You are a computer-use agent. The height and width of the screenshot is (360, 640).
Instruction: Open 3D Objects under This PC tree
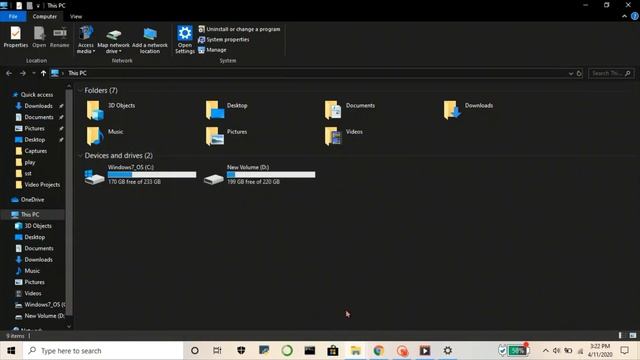pos(38,226)
